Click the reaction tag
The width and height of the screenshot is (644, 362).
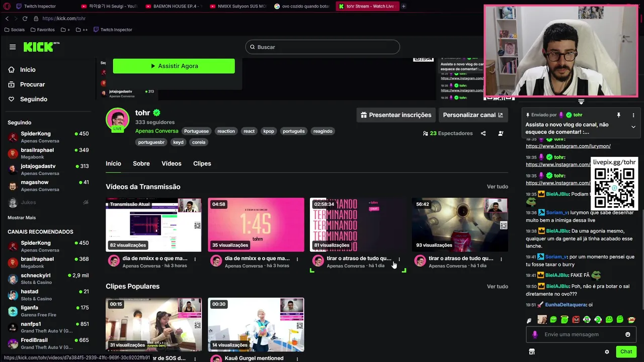tap(226, 131)
